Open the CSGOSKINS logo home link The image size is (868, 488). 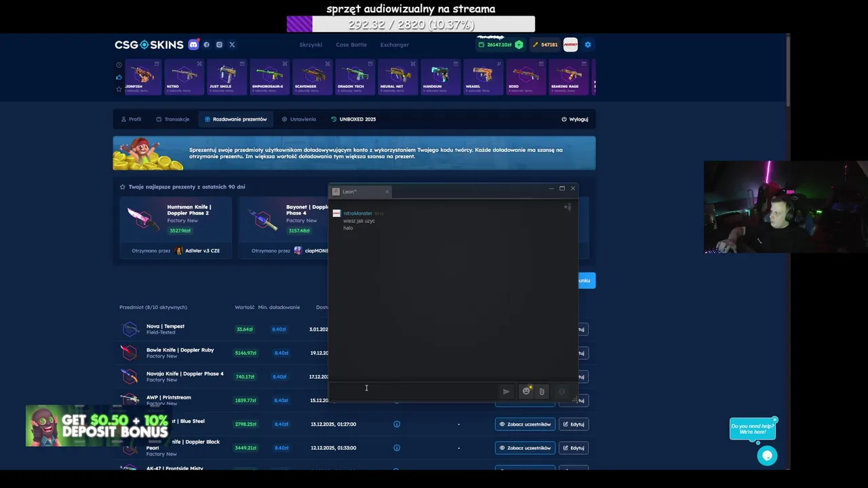(149, 45)
